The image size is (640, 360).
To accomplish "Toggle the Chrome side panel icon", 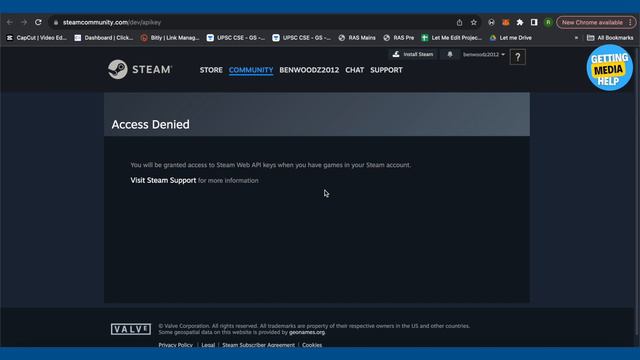I will 534,22.
